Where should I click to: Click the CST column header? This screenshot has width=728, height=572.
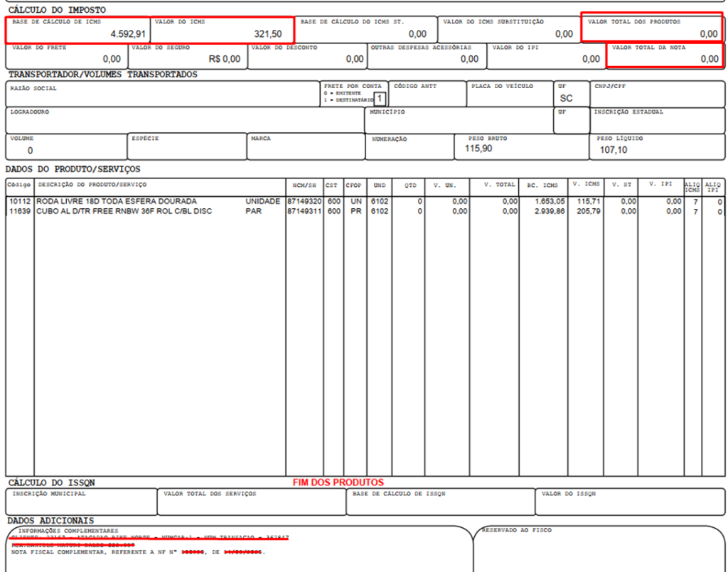(331, 185)
